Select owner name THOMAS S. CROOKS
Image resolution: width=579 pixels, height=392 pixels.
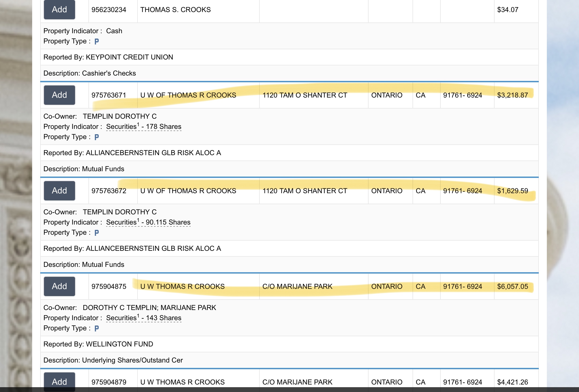tap(176, 10)
